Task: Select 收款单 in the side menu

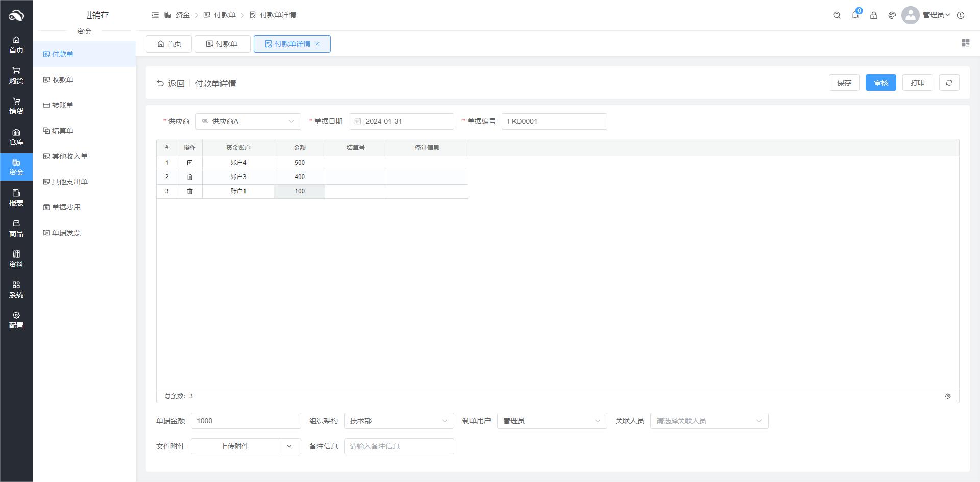Action: 63,80
